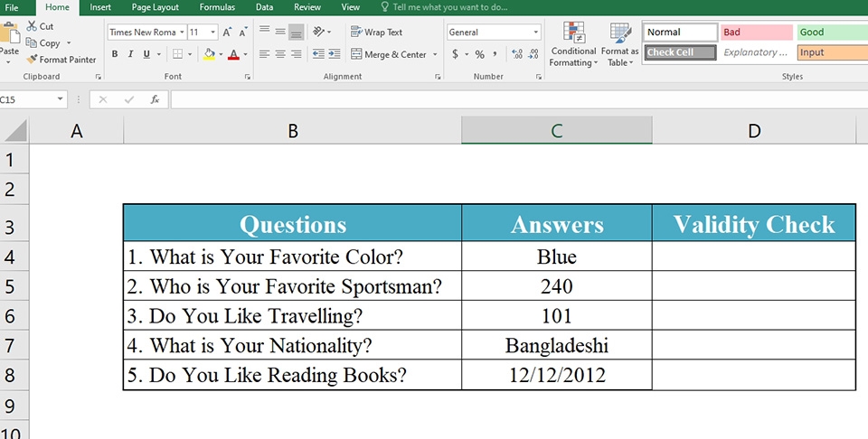
Task: Open the font size dropdown
Action: (x=212, y=33)
